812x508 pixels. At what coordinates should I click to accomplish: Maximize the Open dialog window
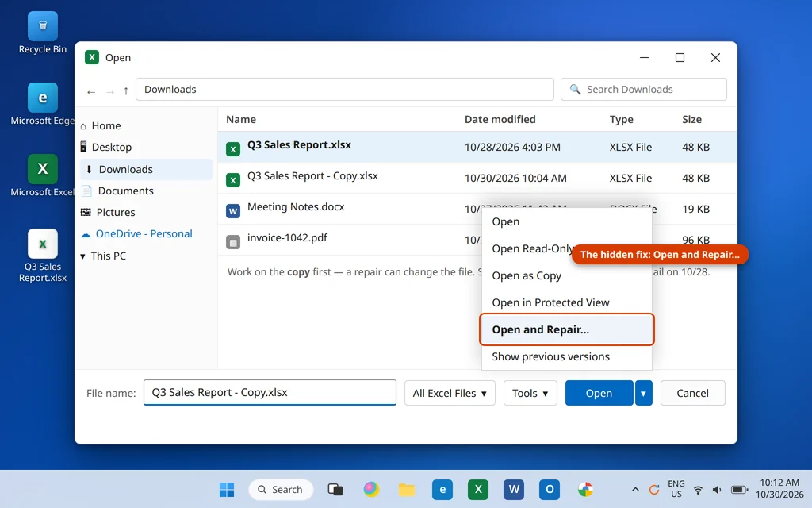click(x=680, y=57)
